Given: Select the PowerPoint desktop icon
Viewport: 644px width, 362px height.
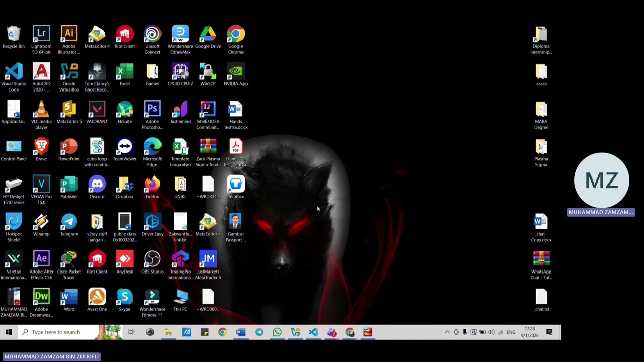Looking at the screenshot, I should [69, 151].
